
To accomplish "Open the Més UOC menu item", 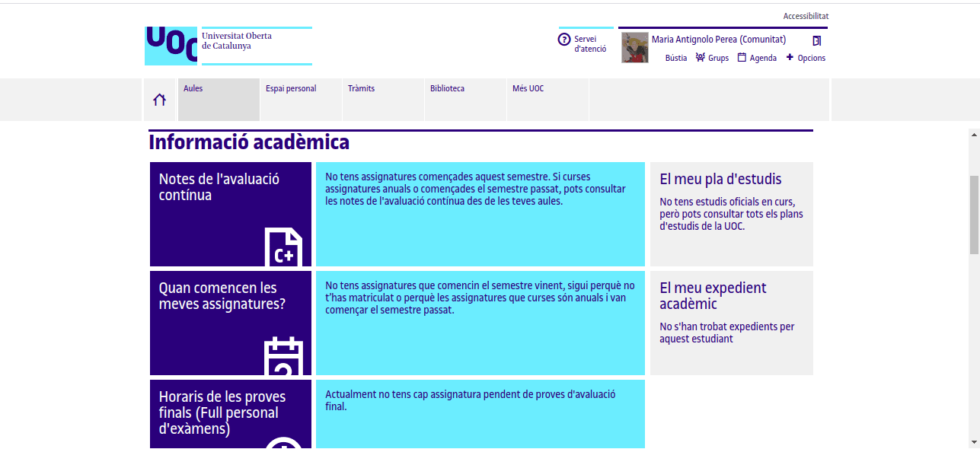I will point(528,88).
